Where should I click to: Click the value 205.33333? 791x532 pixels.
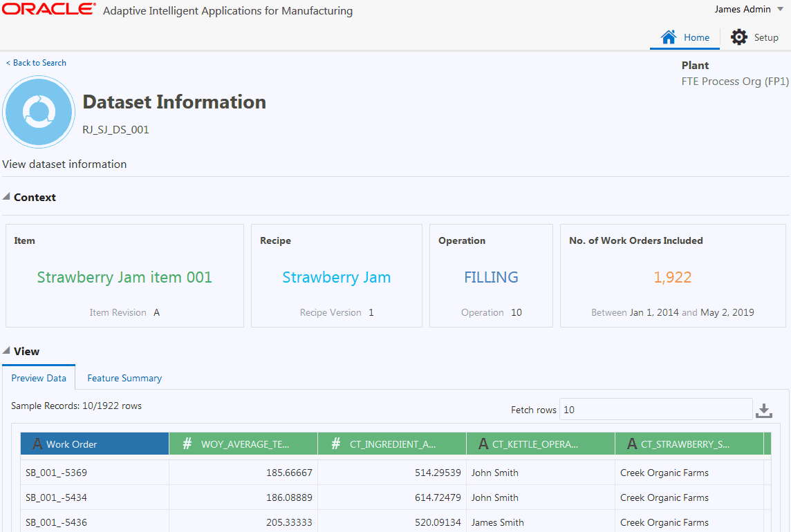(x=289, y=522)
